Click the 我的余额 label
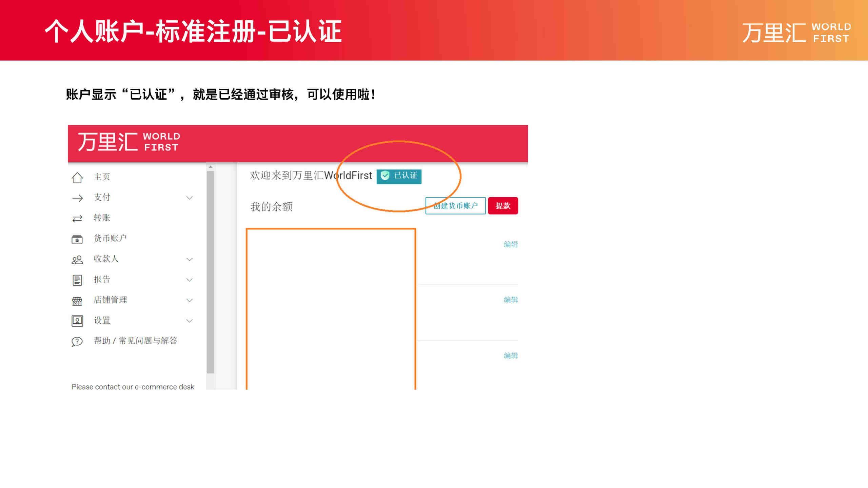 coord(271,207)
